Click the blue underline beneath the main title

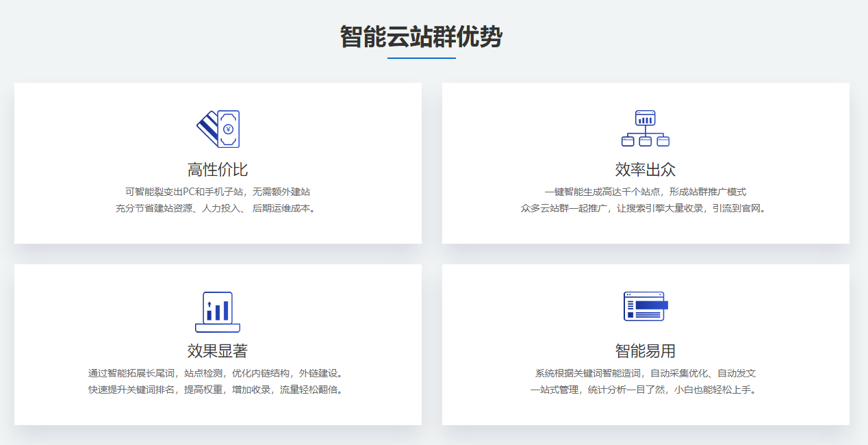click(421, 58)
